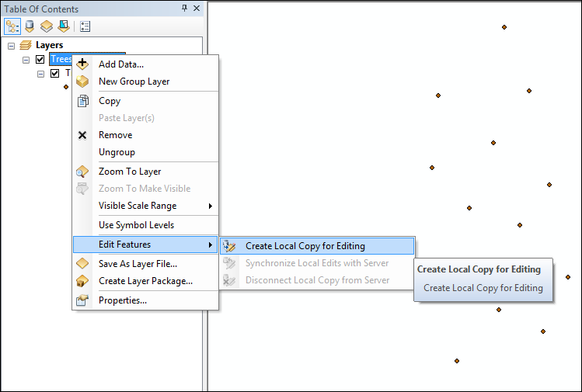Viewport: 582px width, 392px height.
Task: Toggle the Trees group layer checkbox
Action: 40,59
